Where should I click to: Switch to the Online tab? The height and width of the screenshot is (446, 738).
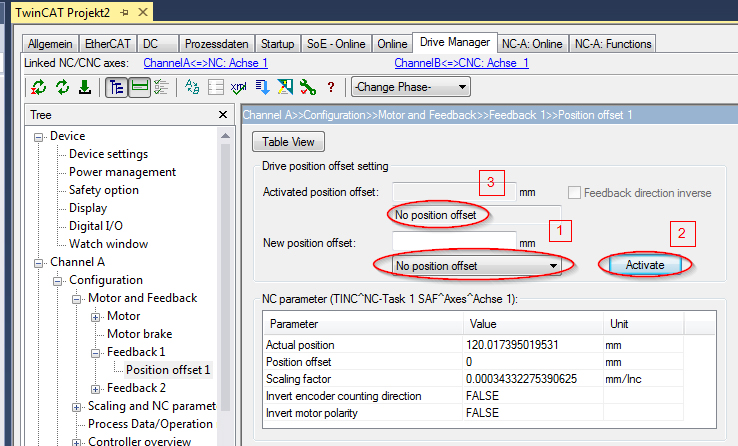point(392,44)
